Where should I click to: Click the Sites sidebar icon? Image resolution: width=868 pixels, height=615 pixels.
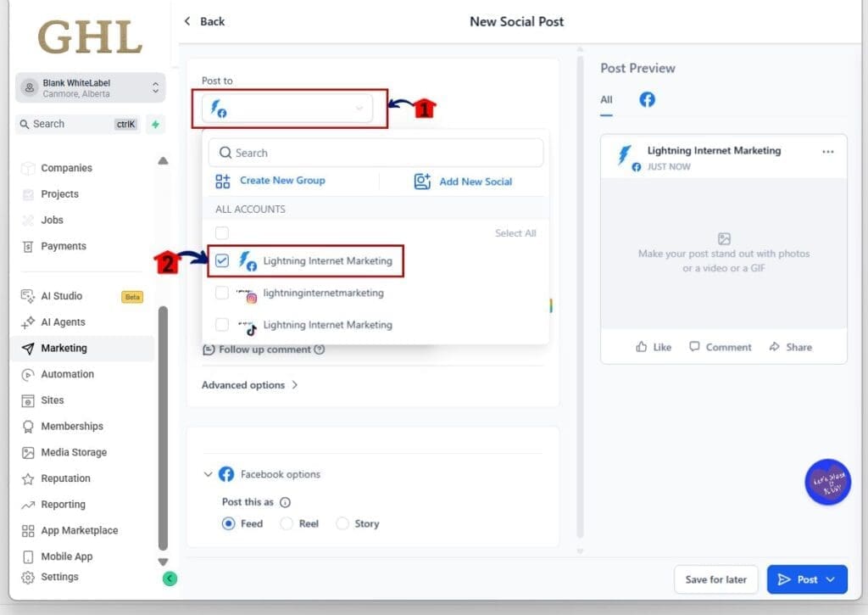pos(28,400)
